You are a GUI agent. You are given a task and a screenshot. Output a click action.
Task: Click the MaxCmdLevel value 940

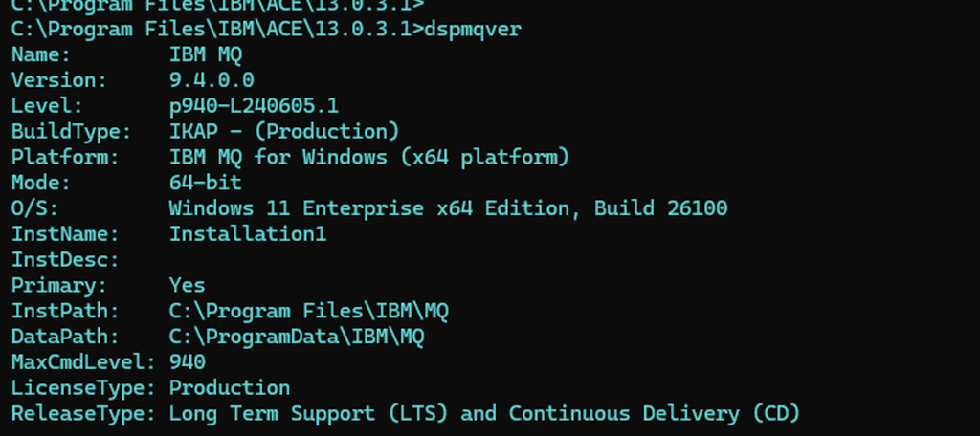pyautogui.click(x=188, y=362)
